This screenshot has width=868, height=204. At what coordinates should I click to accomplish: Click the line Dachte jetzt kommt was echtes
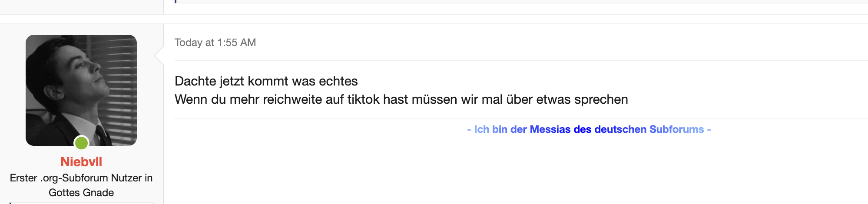[x=266, y=81]
